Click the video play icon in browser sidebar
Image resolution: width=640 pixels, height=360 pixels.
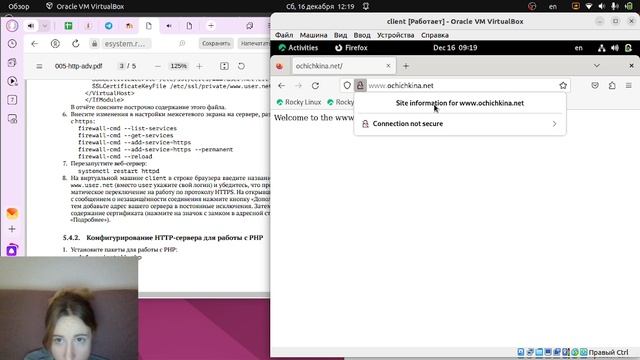[x=12, y=81]
